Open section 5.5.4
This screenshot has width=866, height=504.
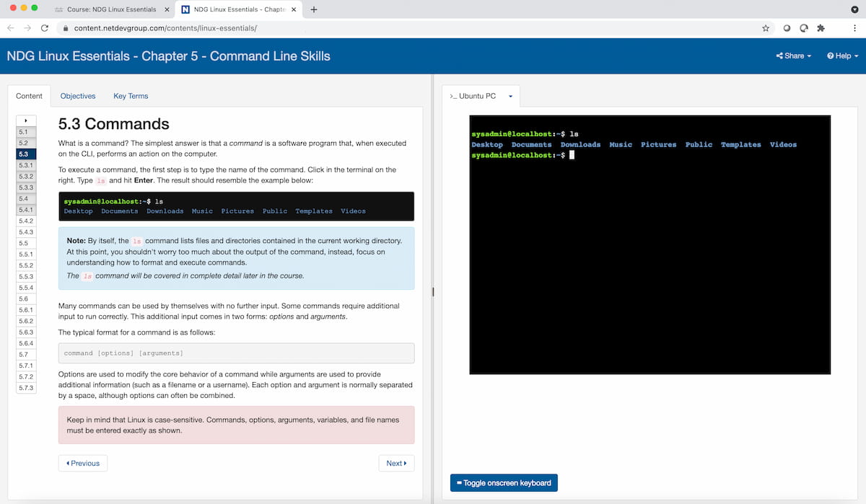point(25,288)
